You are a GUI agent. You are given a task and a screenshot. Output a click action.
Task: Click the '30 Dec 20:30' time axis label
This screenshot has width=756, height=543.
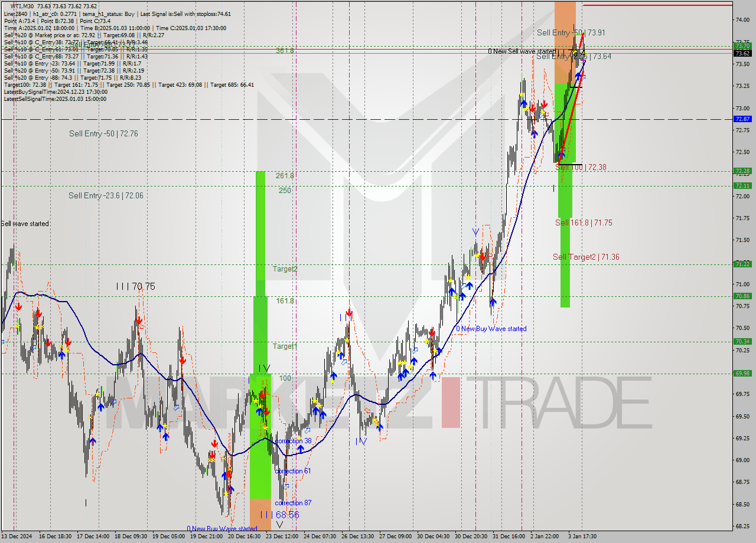(x=472, y=537)
